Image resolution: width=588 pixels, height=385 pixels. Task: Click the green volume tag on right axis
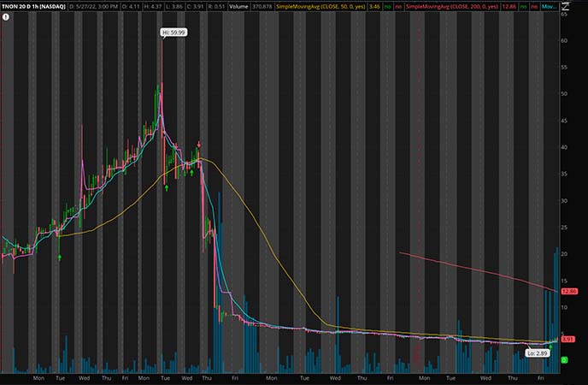(565, 361)
